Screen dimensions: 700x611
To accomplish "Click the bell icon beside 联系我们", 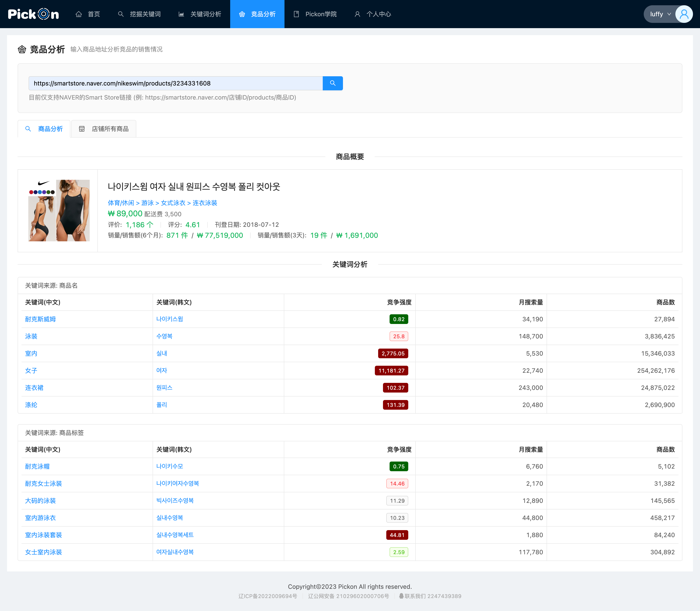I will tap(401, 596).
